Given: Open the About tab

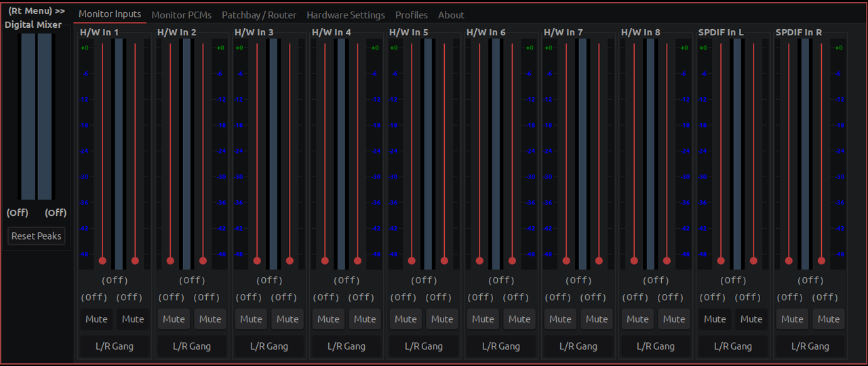Looking at the screenshot, I should click(x=451, y=15).
